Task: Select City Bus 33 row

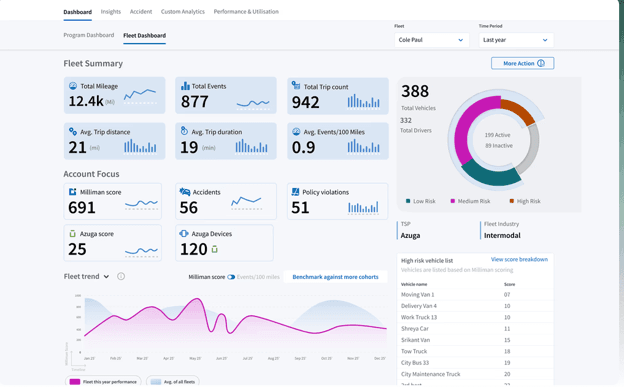Action: pos(475,363)
